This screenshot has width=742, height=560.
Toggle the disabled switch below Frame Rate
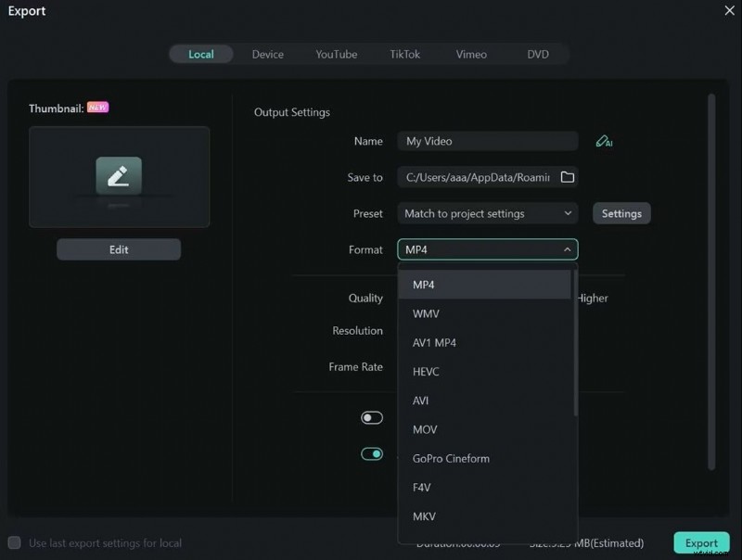(372, 418)
